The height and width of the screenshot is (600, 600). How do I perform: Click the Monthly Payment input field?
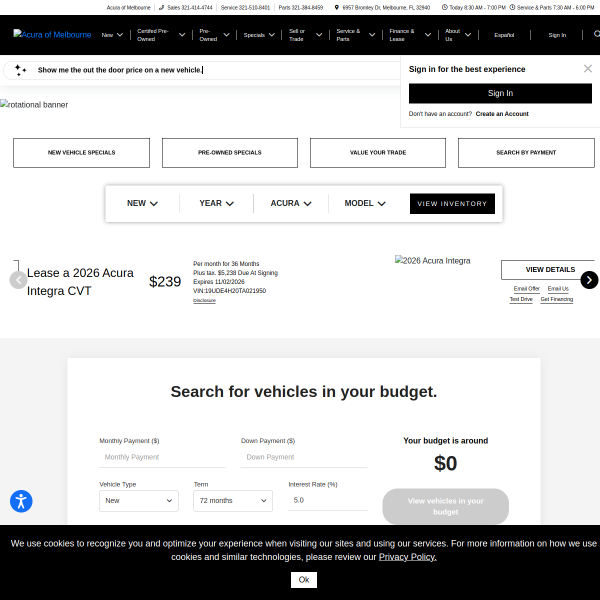(x=162, y=457)
